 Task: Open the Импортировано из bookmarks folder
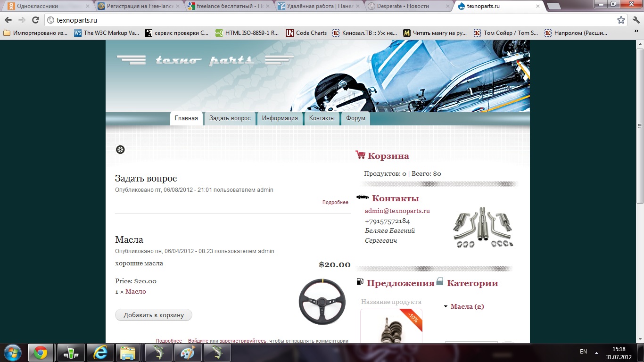pyautogui.click(x=36, y=33)
